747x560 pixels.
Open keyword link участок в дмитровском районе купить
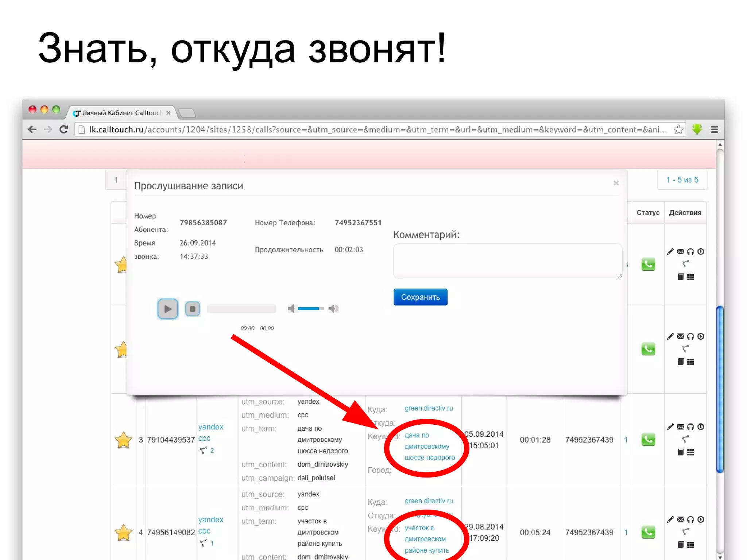click(x=427, y=539)
